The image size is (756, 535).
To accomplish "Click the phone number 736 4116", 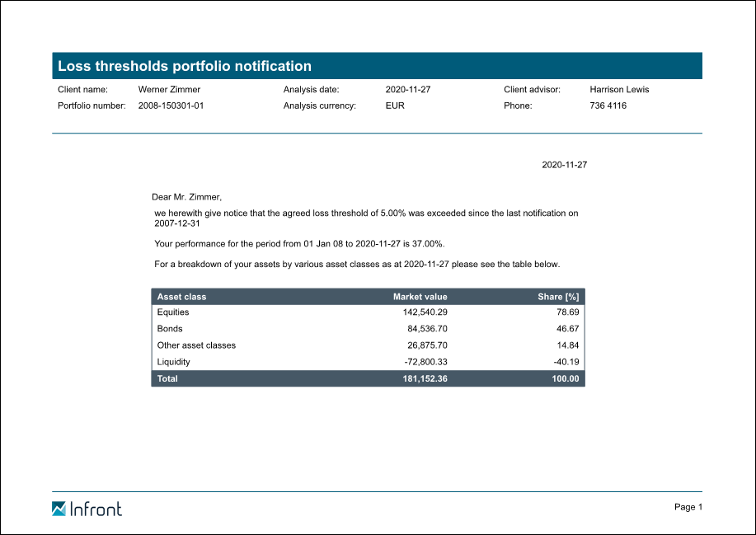I will 608,106.
